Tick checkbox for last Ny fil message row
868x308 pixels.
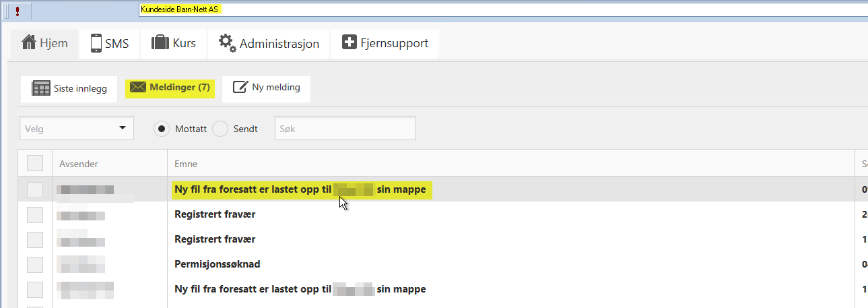click(35, 289)
